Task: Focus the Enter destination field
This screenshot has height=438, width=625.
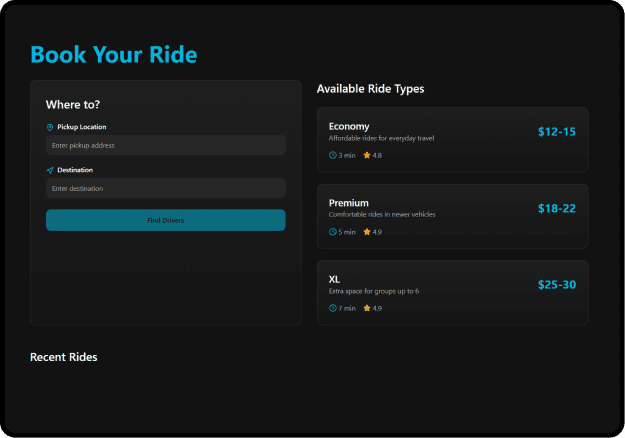Action: (x=165, y=188)
